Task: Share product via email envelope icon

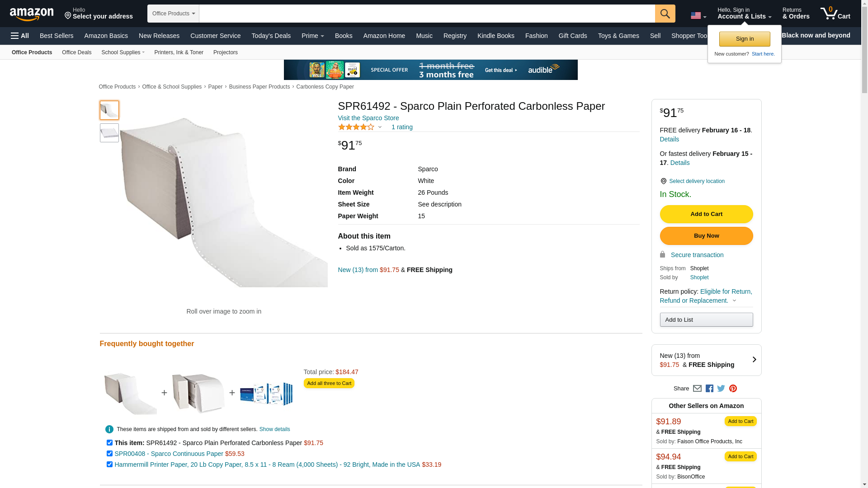Action: [697, 389]
